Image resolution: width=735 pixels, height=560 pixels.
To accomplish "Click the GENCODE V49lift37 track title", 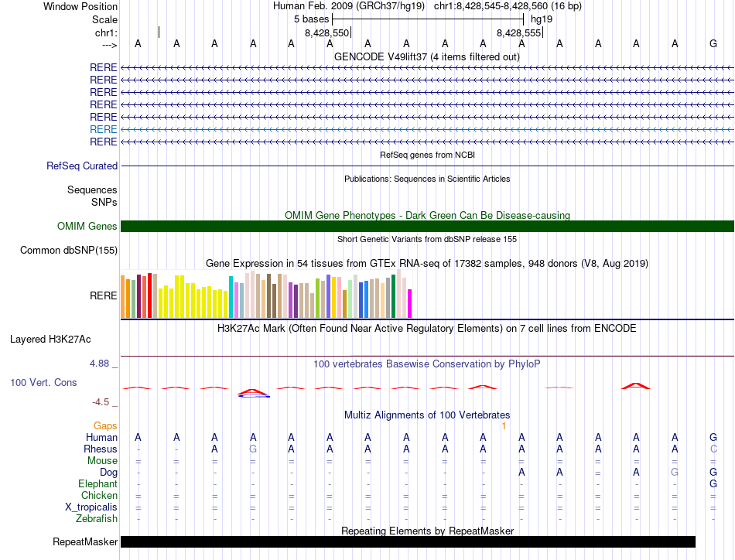I will 426,56.
